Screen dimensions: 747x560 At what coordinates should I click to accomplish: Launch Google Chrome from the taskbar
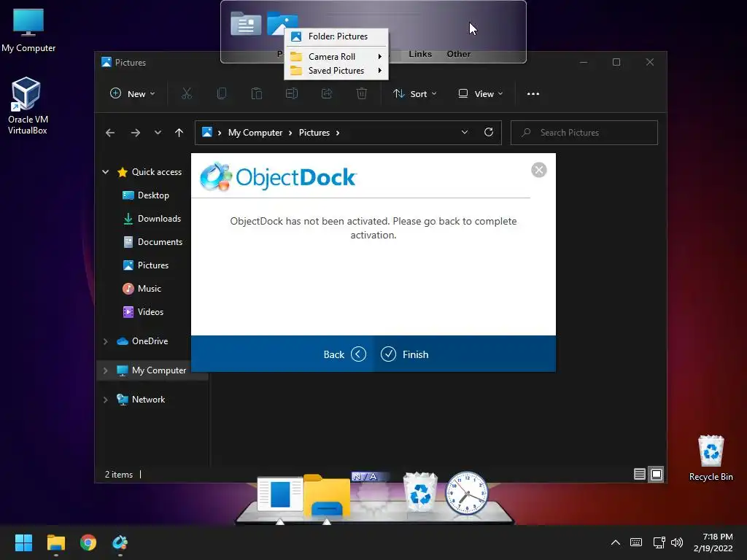point(88,542)
